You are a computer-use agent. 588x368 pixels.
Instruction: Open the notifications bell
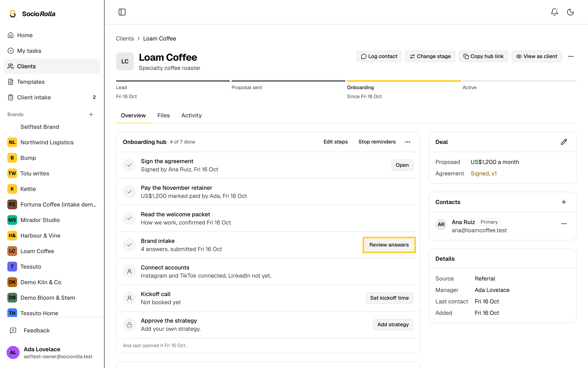554,12
